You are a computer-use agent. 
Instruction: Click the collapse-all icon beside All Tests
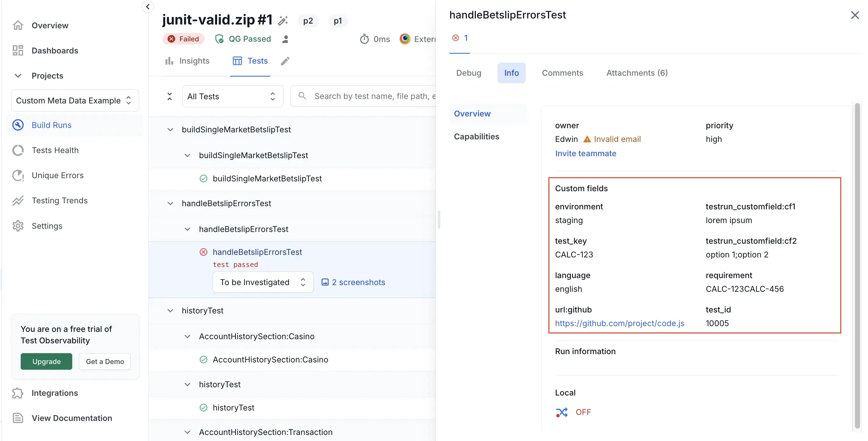169,96
